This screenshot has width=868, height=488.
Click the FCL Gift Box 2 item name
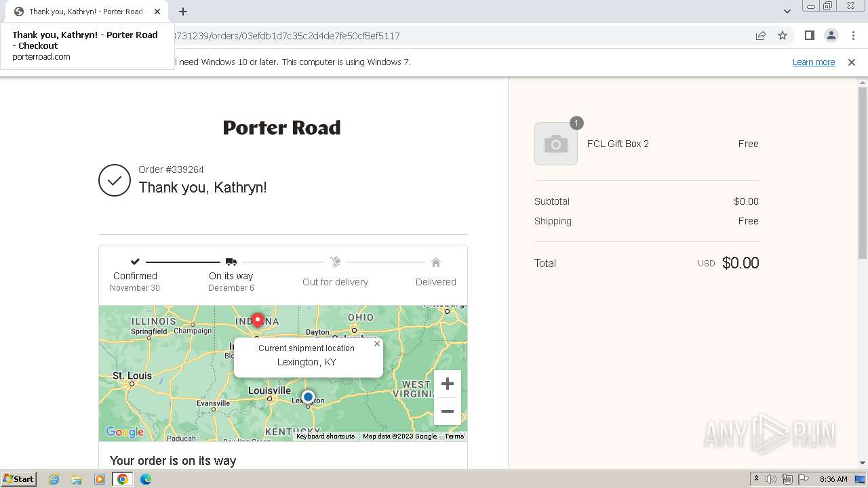pyautogui.click(x=618, y=144)
